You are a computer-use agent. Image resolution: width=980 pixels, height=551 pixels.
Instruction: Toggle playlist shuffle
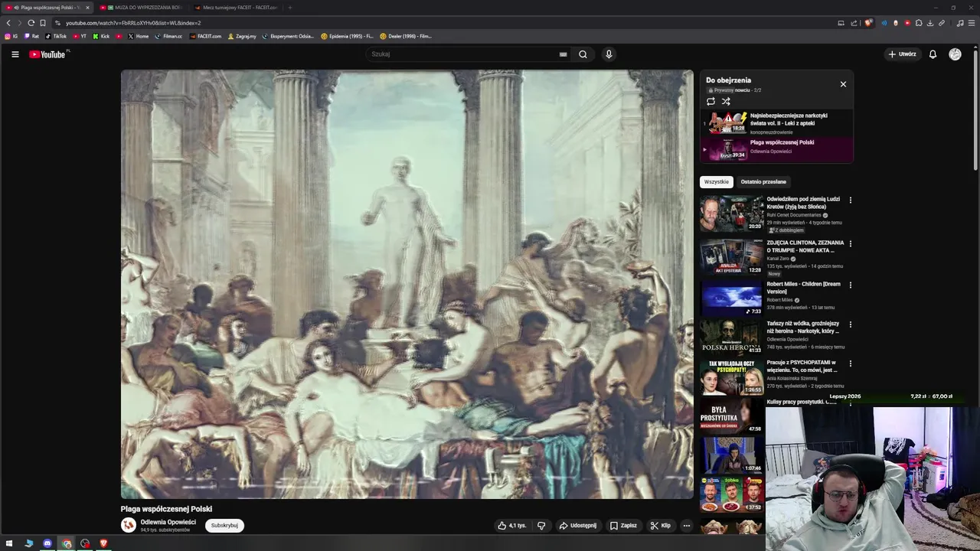coord(726,101)
